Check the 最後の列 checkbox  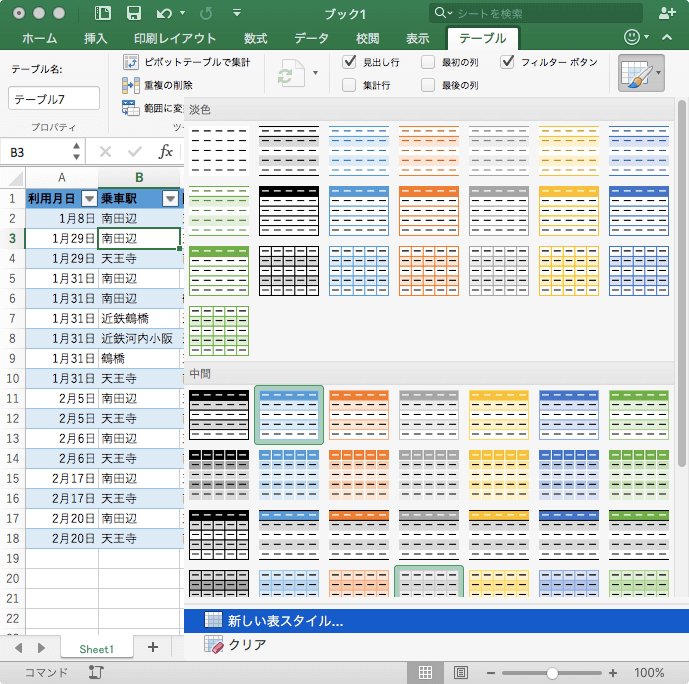pos(428,85)
